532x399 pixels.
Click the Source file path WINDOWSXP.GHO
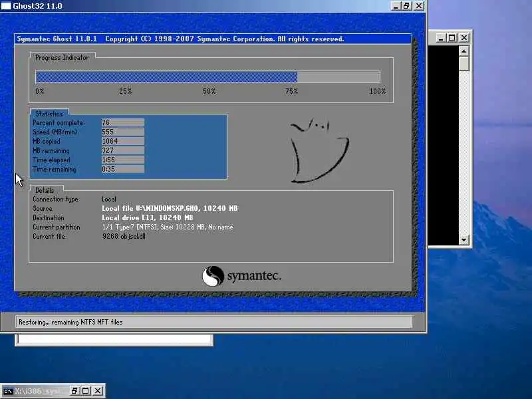(170, 208)
